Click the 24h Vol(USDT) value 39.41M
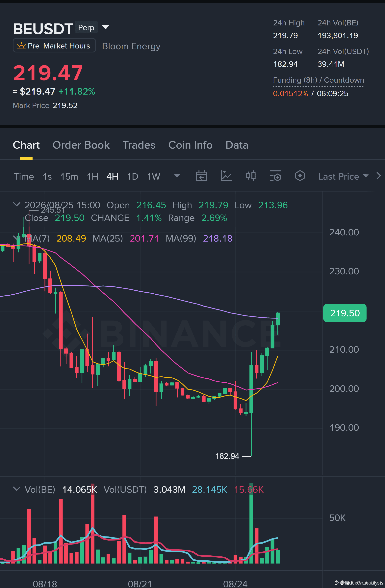This screenshot has width=385, height=588. tap(331, 64)
